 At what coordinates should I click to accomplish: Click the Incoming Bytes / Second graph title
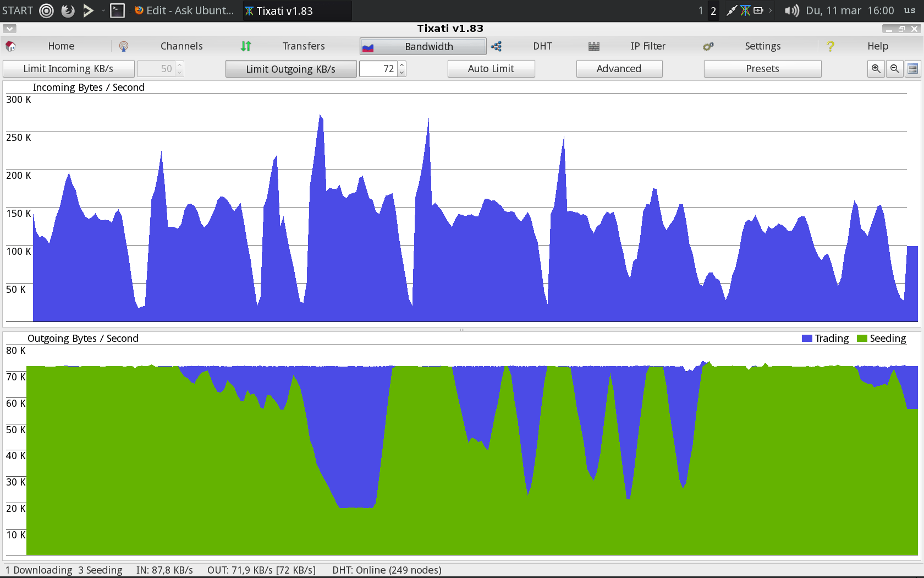(x=89, y=88)
